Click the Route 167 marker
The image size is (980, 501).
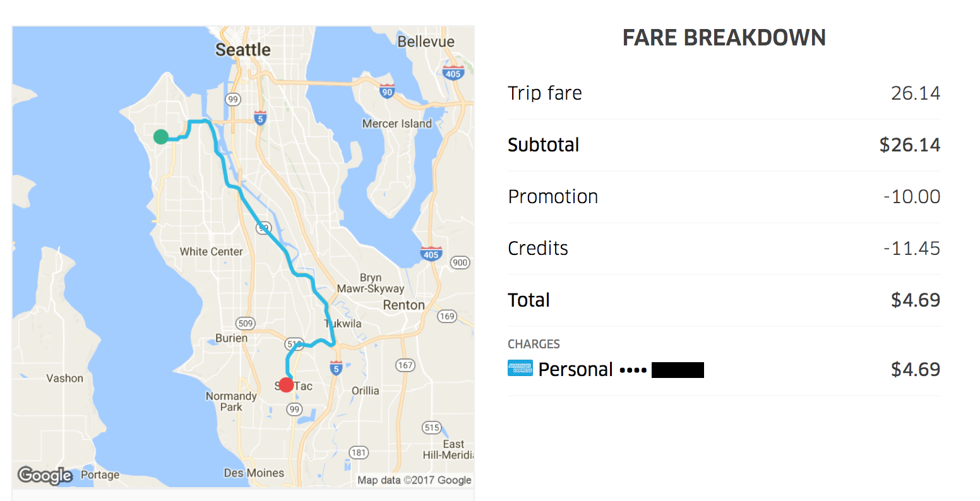[405, 365]
